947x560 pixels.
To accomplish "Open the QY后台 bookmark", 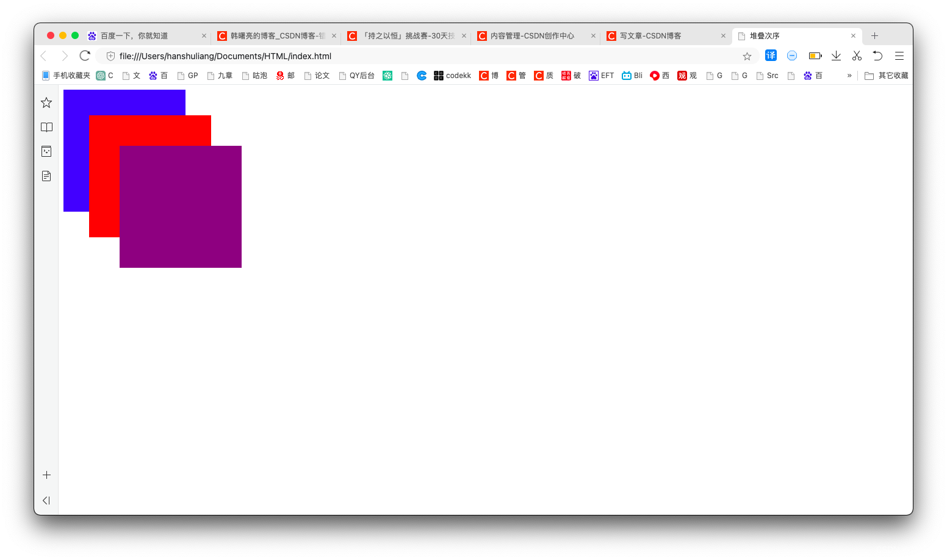I will pyautogui.click(x=356, y=76).
